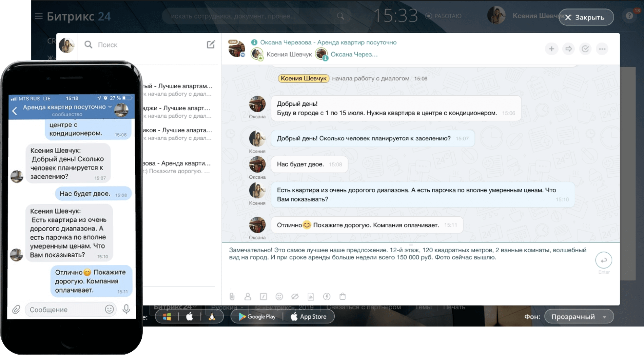Open the App Store link
Image resolution: width=644 pixels, height=355 pixels.
click(309, 317)
